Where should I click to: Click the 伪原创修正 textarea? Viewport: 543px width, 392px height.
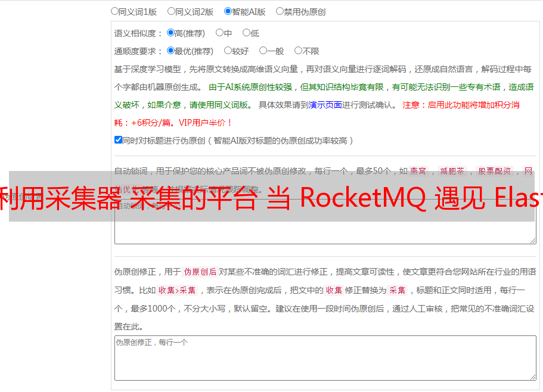tap(325, 358)
